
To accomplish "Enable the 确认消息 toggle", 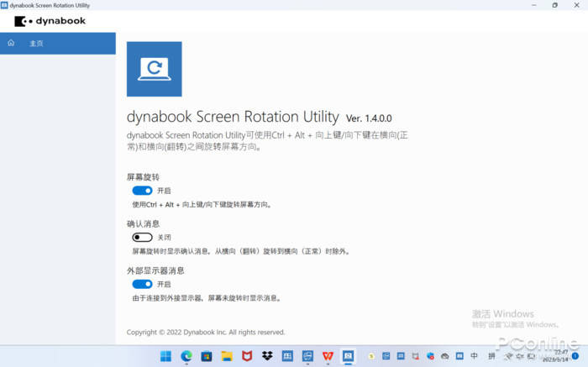I will tap(142, 238).
